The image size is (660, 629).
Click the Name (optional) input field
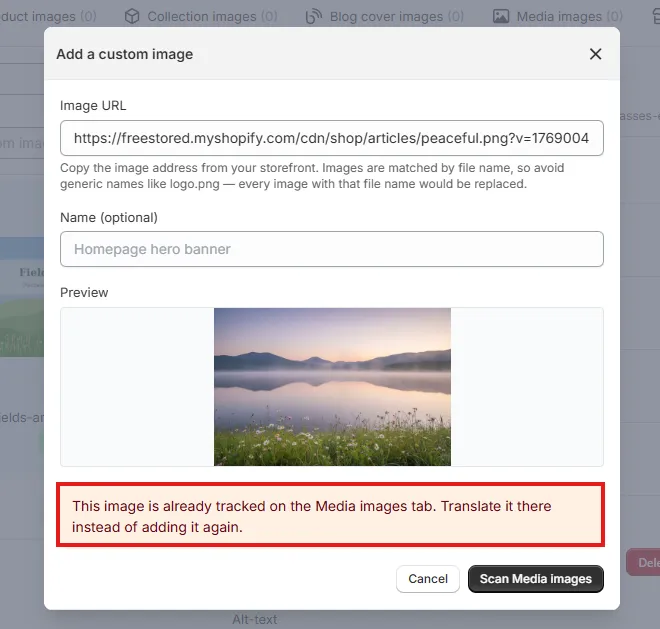[332, 249]
